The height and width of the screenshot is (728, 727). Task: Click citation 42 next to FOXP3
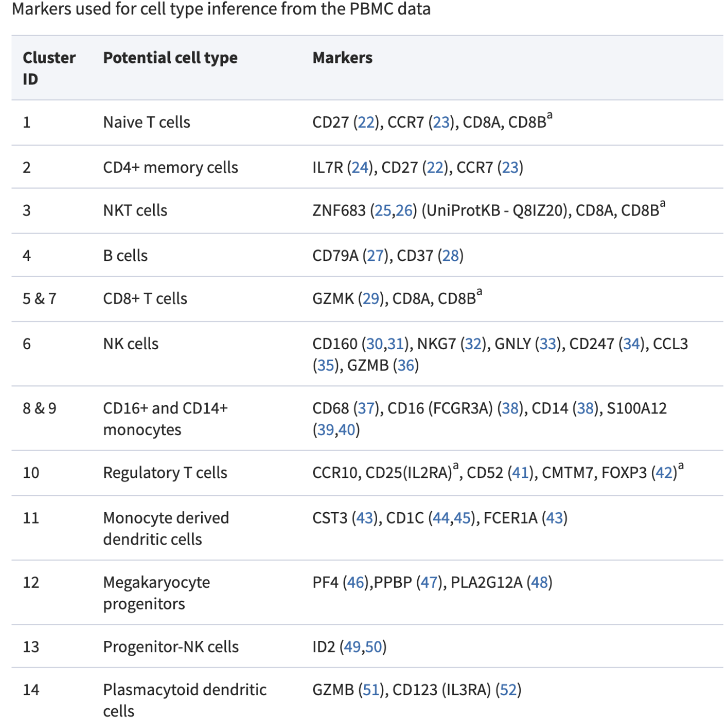(x=664, y=473)
